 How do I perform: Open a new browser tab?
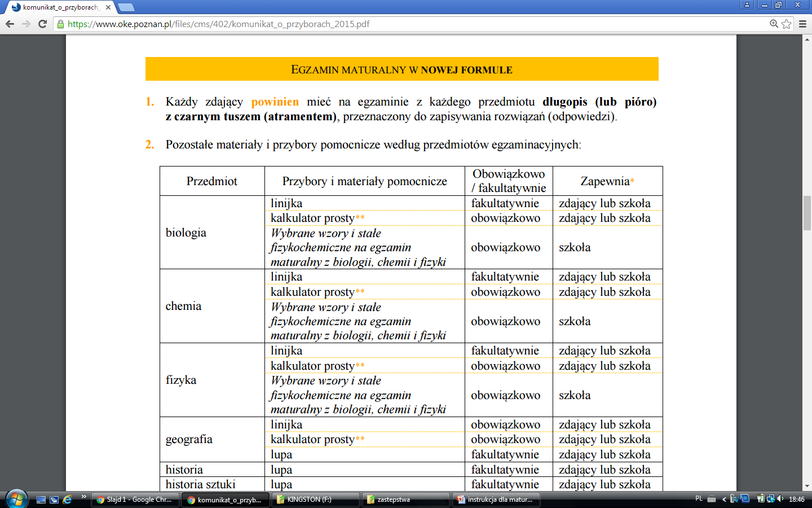pos(126,7)
